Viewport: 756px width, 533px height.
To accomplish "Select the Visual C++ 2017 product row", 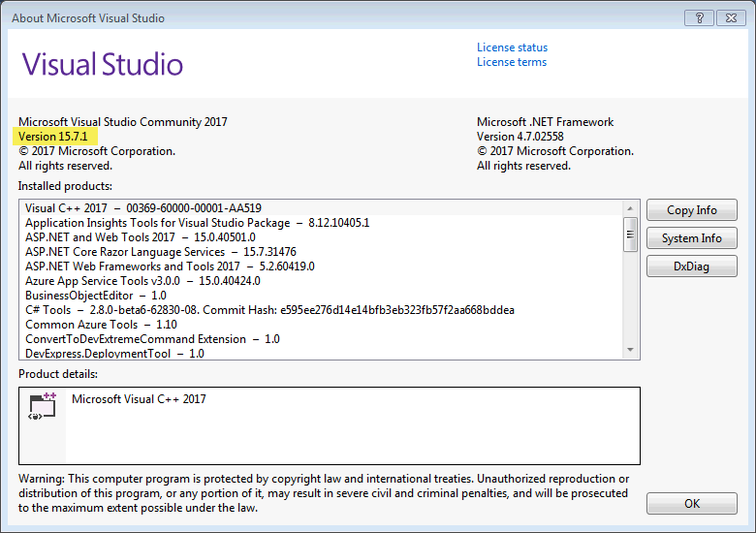I will (323, 208).
